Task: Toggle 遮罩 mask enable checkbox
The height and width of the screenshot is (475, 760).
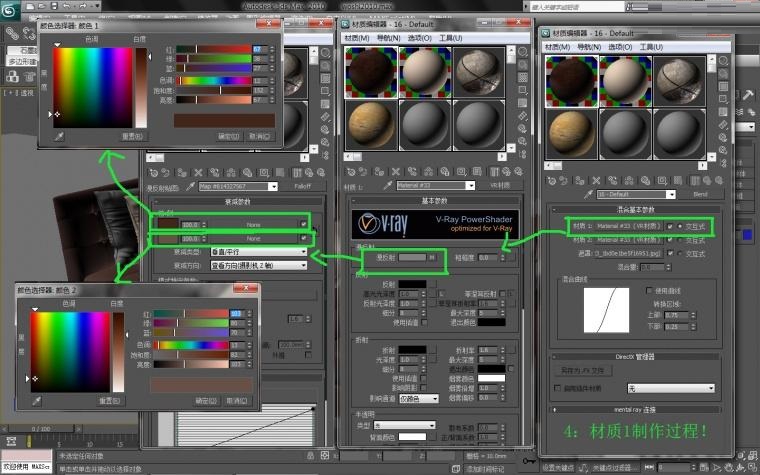Action: (x=670, y=253)
